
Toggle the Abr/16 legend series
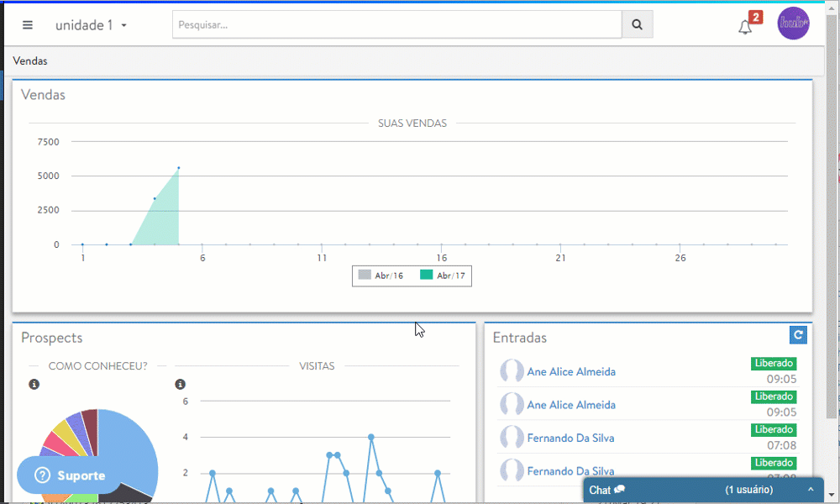[x=381, y=276]
